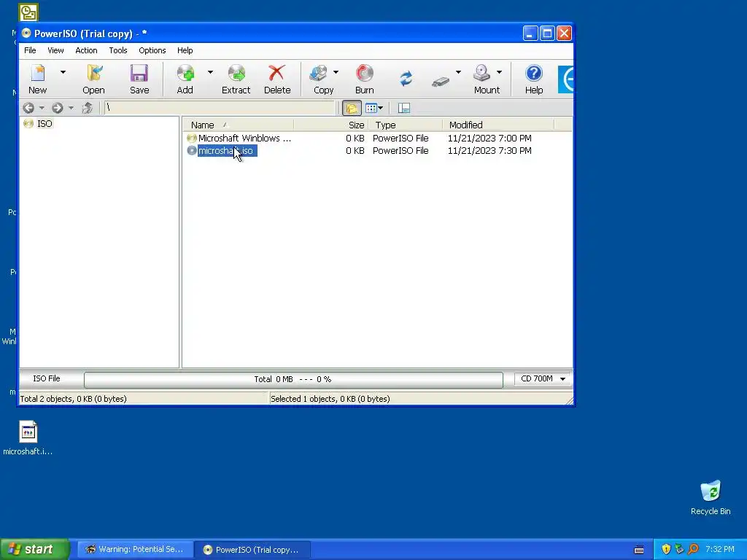Open the File menu

click(x=30, y=50)
